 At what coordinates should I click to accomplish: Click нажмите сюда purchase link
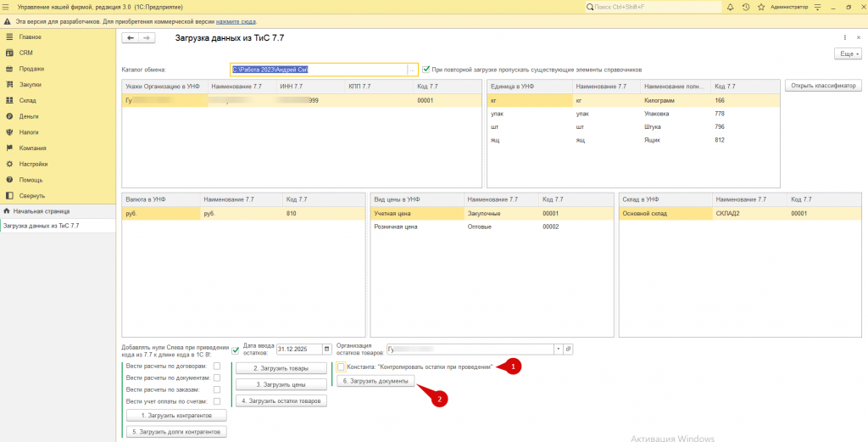coord(236,21)
